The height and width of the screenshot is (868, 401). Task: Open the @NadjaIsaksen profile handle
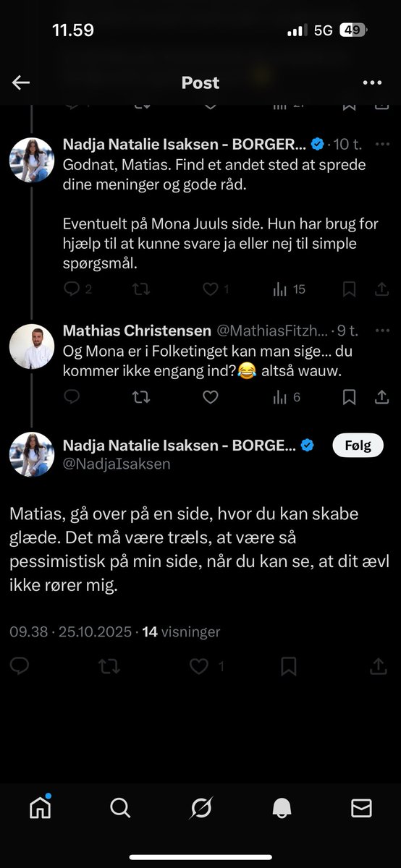(x=117, y=464)
